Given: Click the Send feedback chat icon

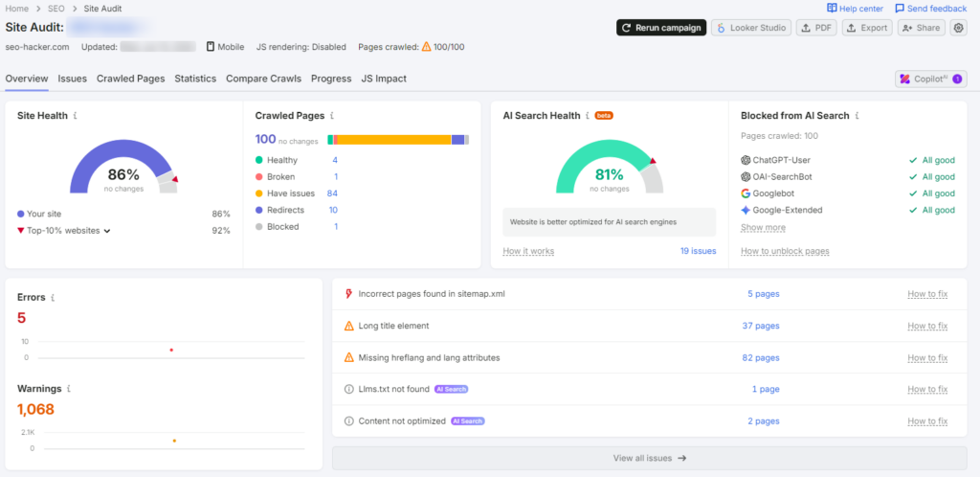Looking at the screenshot, I should click(900, 8).
